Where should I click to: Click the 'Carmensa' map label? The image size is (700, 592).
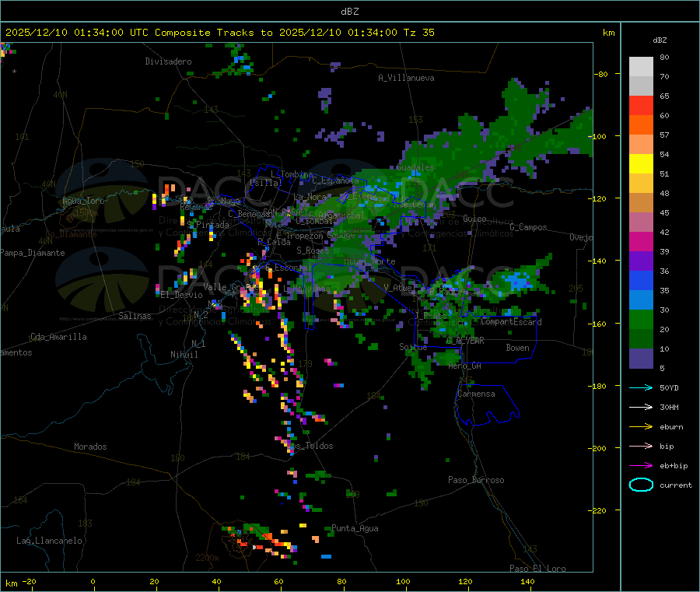476,394
